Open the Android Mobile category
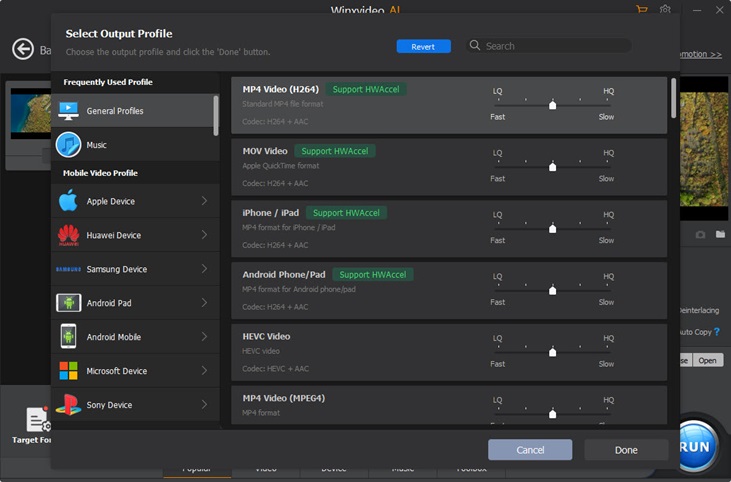 click(135, 337)
